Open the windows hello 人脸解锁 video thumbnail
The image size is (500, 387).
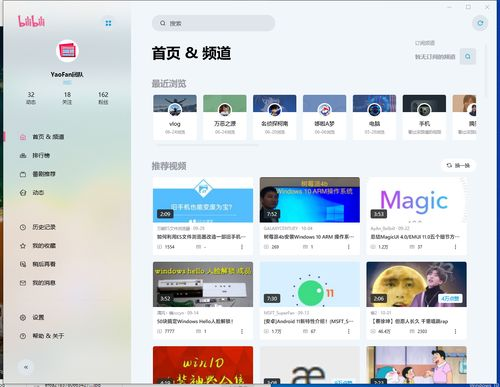click(203, 284)
